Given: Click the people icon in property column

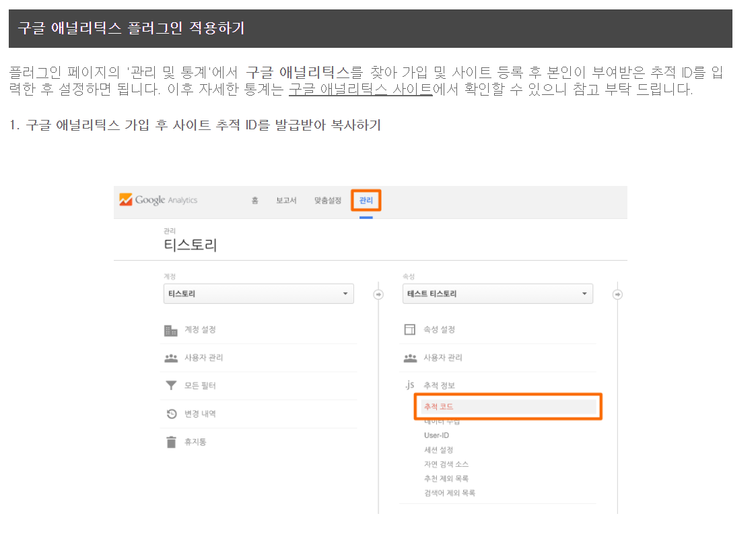Looking at the screenshot, I should [x=410, y=358].
